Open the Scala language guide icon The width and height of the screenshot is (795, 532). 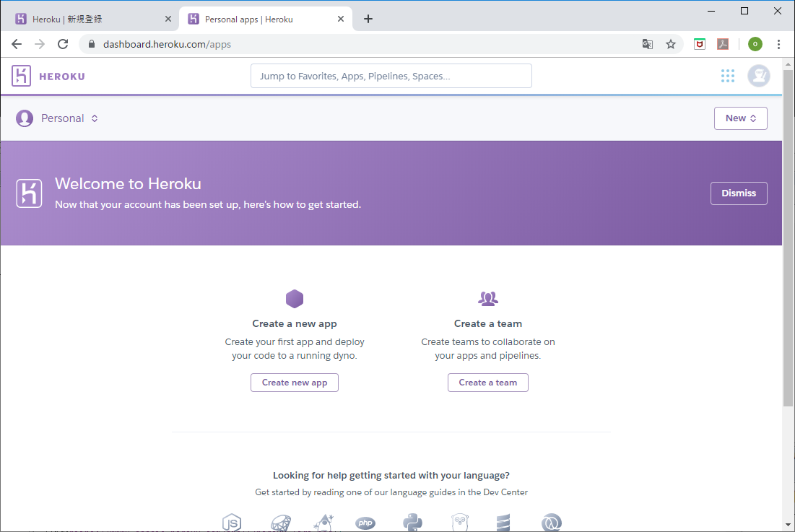[503, 523]
